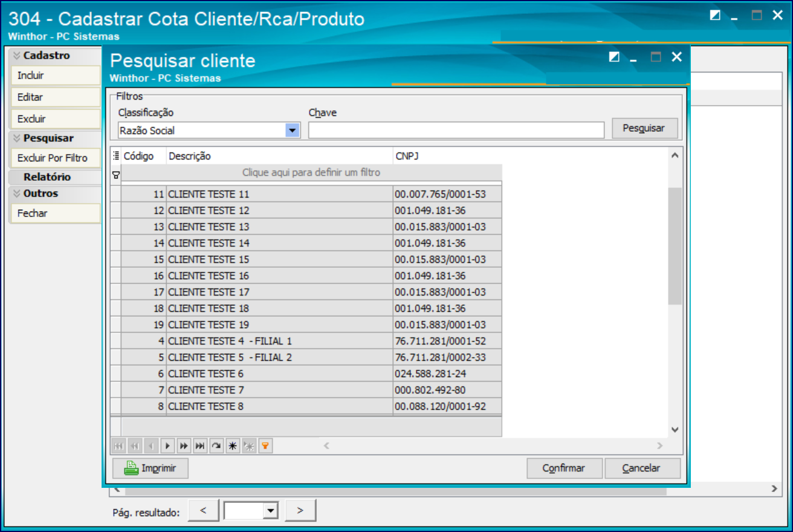Set a bookmark with black asterisk icon
This screenshot has width=793, height=532.
(233, 446)
